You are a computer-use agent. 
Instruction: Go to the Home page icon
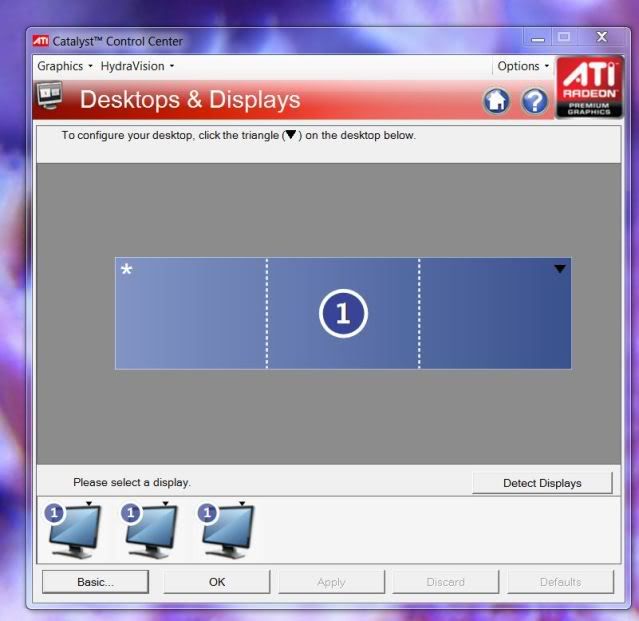496,100
